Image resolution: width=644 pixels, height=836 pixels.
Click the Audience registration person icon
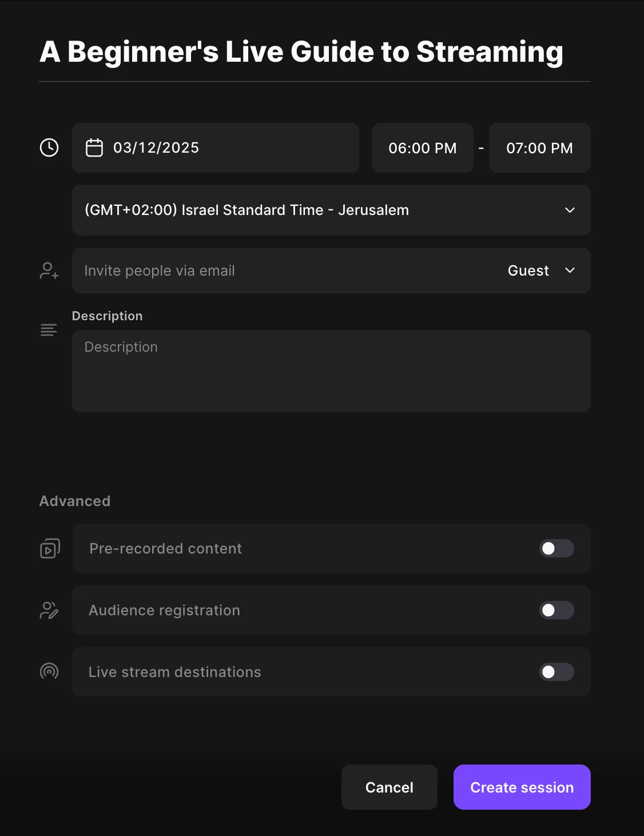click(x=49, y=610)
